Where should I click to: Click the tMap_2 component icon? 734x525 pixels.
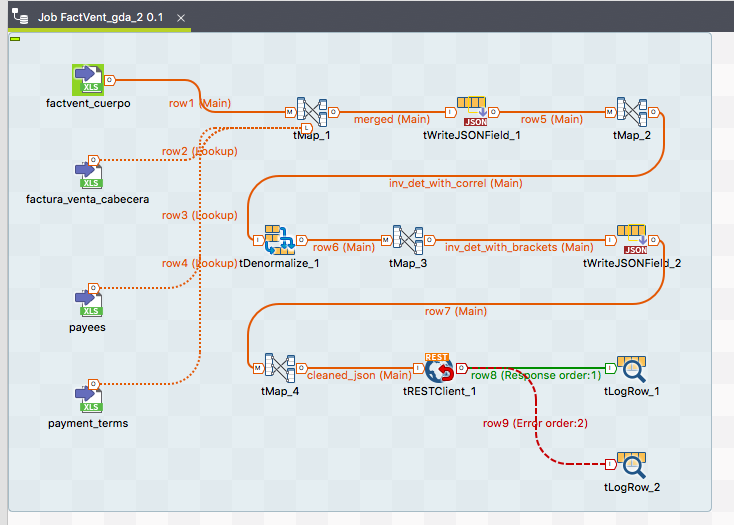point(632,112)
